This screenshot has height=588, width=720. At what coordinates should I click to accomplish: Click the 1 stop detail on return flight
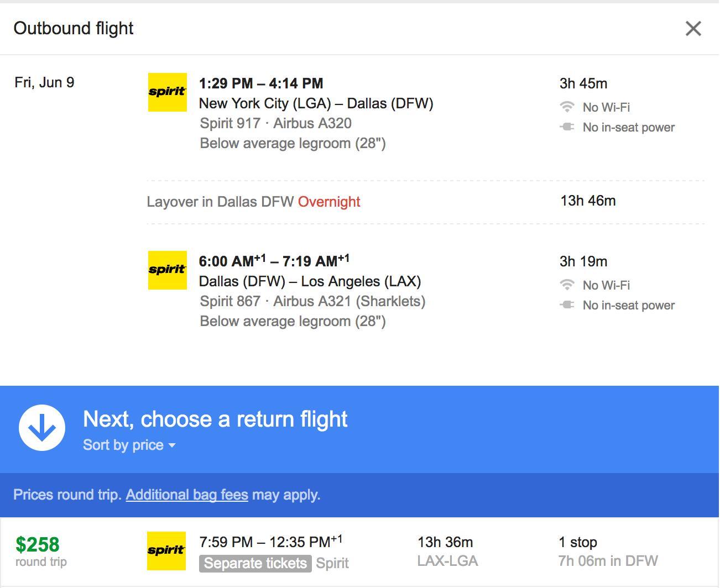577,542
